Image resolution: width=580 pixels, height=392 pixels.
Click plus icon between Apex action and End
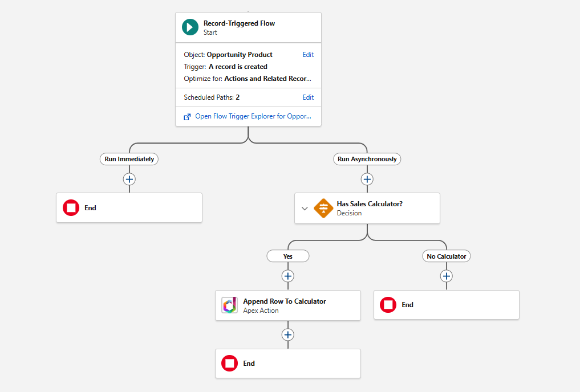click(x=288, y=334)
